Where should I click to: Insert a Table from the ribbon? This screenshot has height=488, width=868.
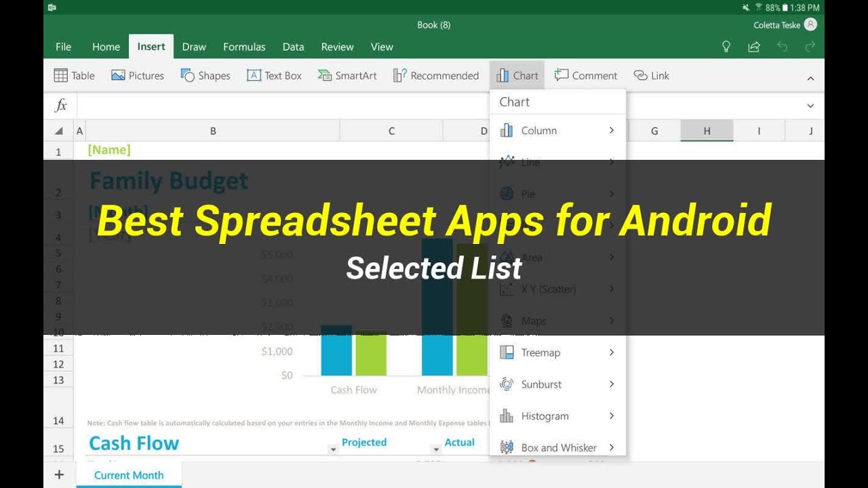[x=74, y=75]
